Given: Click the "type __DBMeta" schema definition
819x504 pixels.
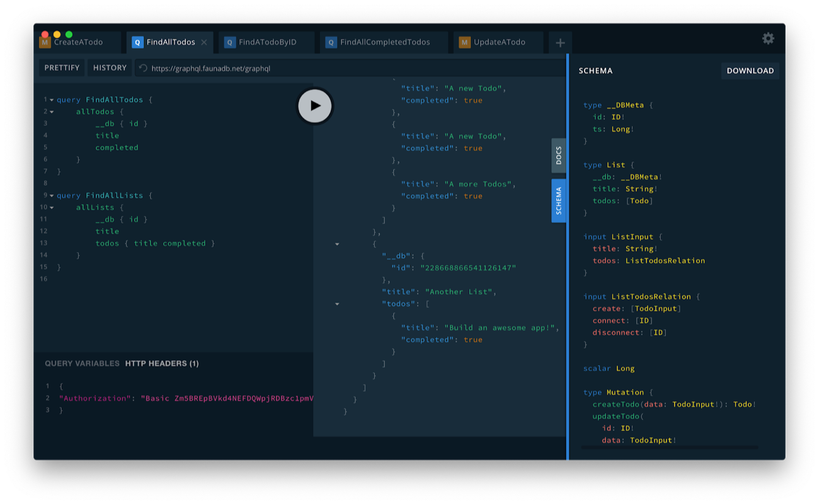Looking at the screenshot, I should 618,105.
